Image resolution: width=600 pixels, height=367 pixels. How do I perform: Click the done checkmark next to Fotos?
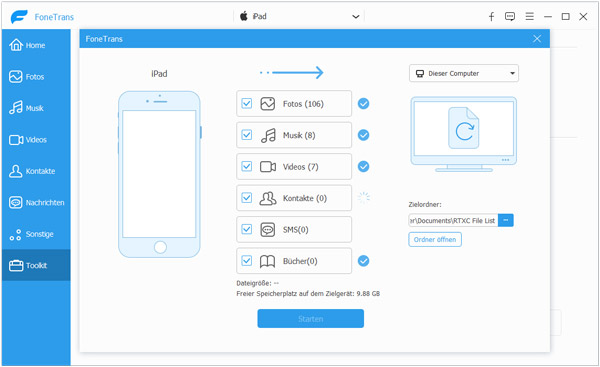point(363,103)
